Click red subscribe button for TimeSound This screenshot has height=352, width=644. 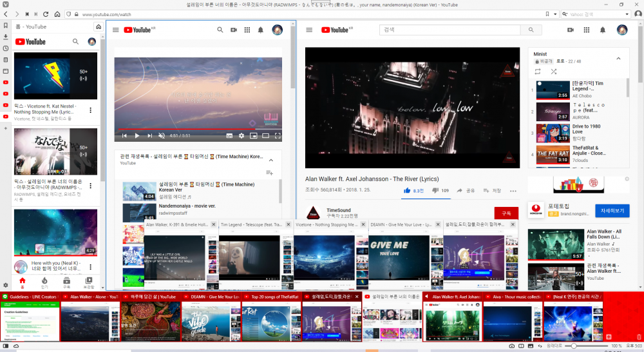pos(506,213)
